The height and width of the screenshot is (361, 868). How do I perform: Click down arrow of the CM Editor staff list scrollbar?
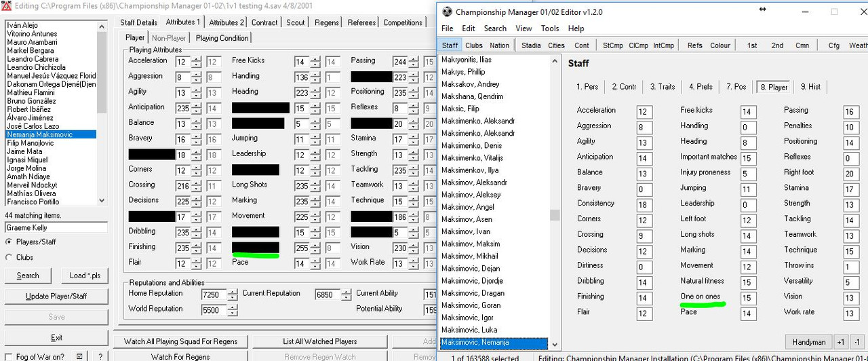[x=555, y=345]
